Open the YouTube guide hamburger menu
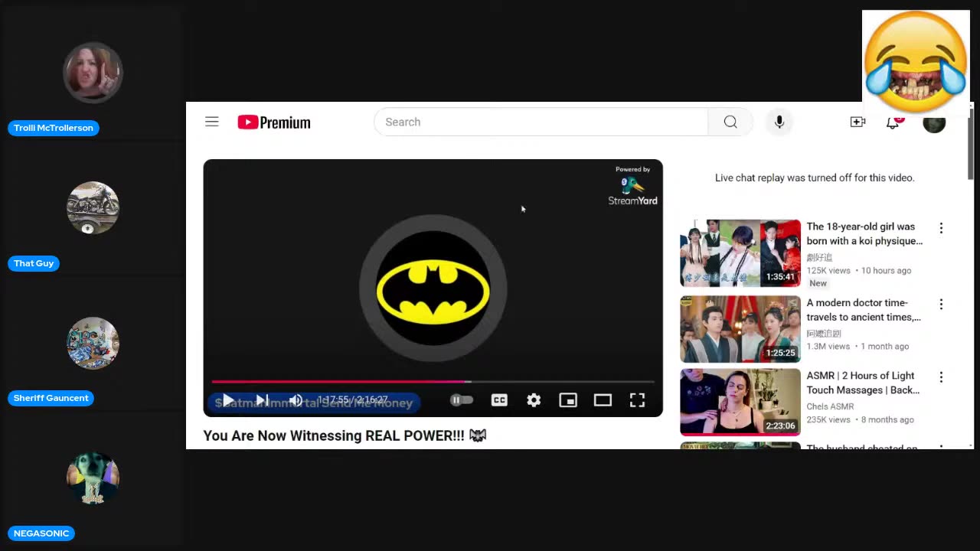This screenshot has height=551, width=980. (x=212, y=122)
